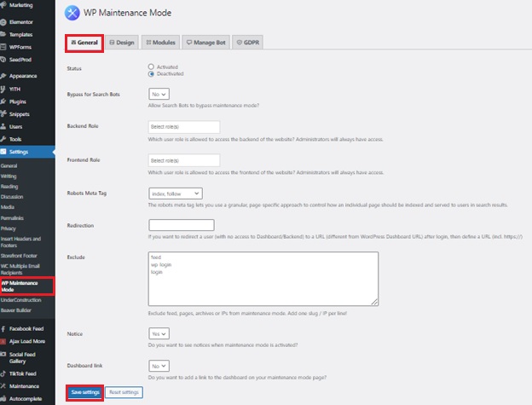532x405 pixels.
Task: Switch to the Modules tab
Action: coord(160,43)
